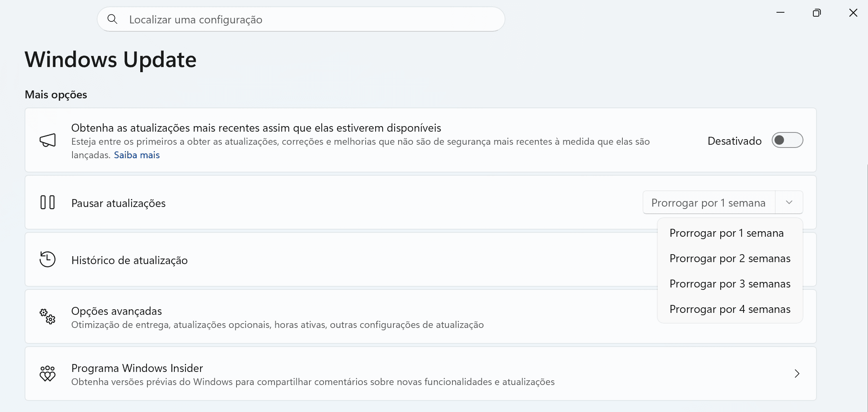868x412 pixels.
Task: Choose Prorrogar por 3 semanas option
Action: point(730,284)
